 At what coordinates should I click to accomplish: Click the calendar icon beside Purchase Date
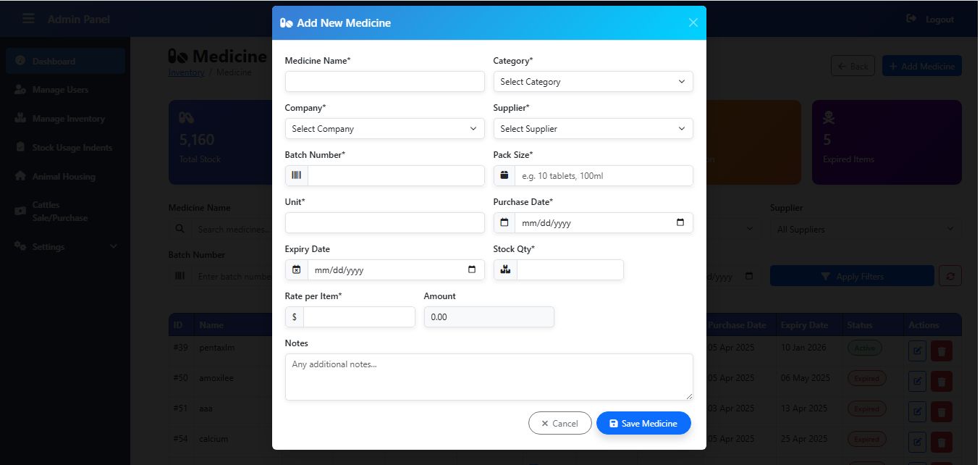click(x=504, y=223)
